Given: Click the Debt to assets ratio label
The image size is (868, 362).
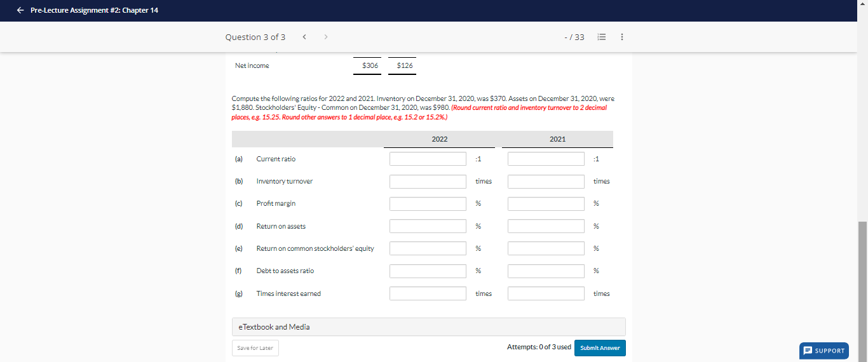Looking at the screenshot, I should [285, 271].
